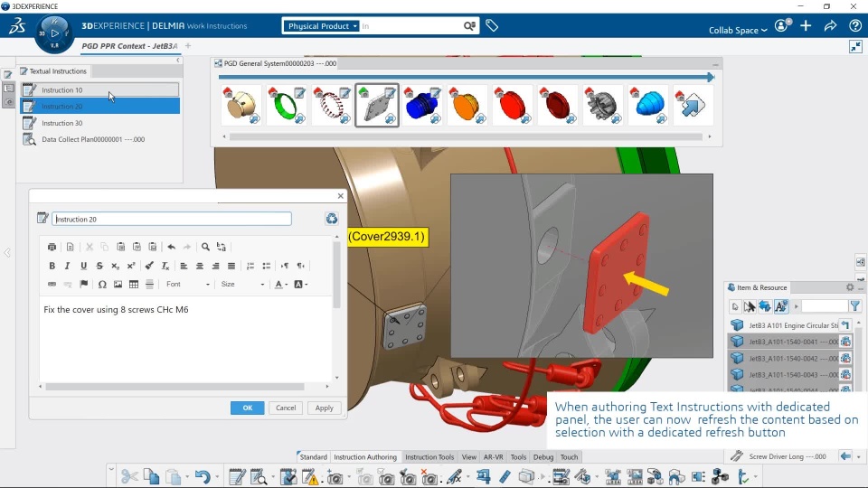
Task: Insert a bulleted list
Action: coord(266,266)
